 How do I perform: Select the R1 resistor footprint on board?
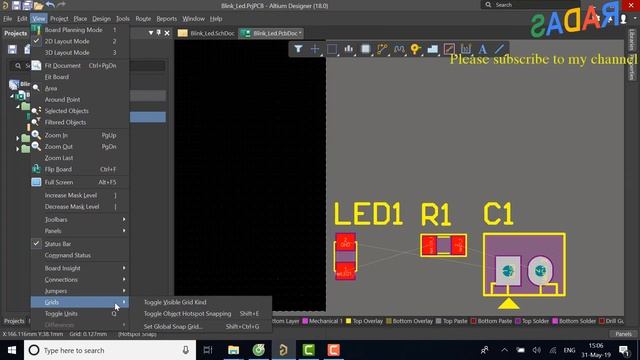(x=444, y=245)
